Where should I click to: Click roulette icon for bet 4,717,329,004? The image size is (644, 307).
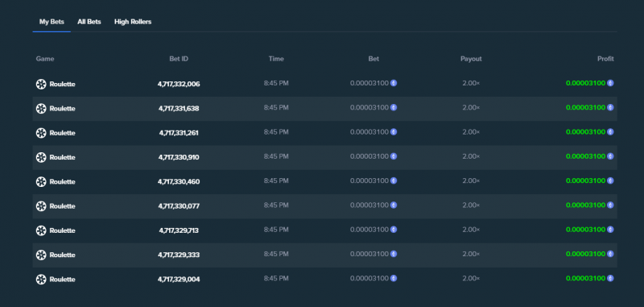(x=41, y=280)
